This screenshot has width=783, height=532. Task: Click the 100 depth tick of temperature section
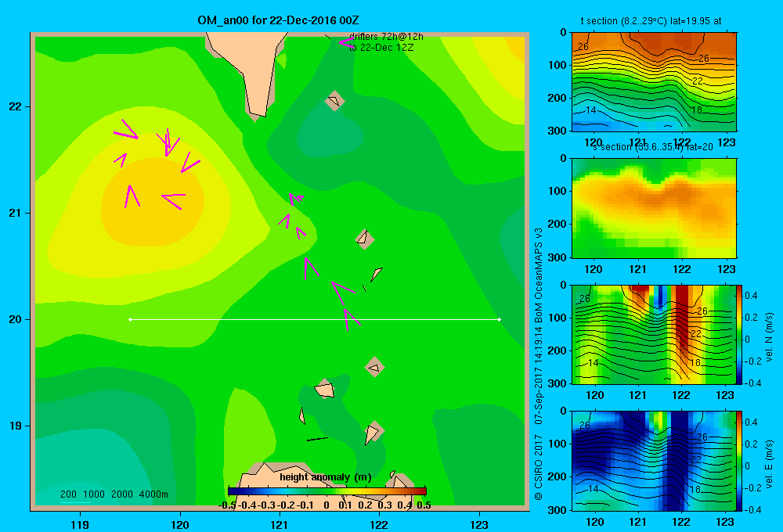click(557, 65)
